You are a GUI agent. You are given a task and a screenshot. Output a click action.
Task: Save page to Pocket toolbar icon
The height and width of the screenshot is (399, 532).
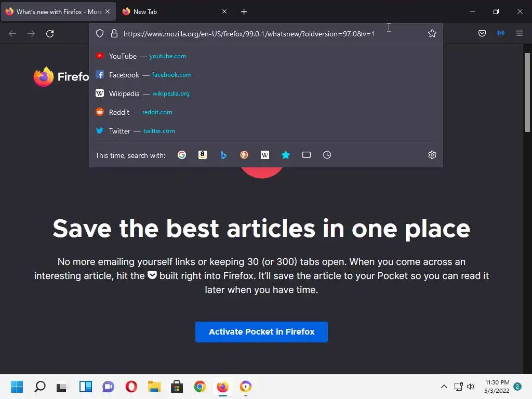point(482,33)
